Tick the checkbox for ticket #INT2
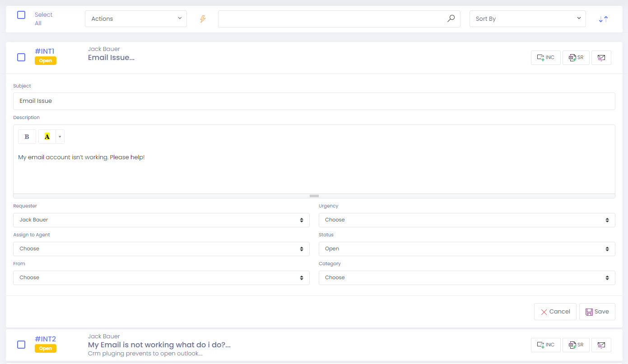The image size is (628, 364). point(21,345)
